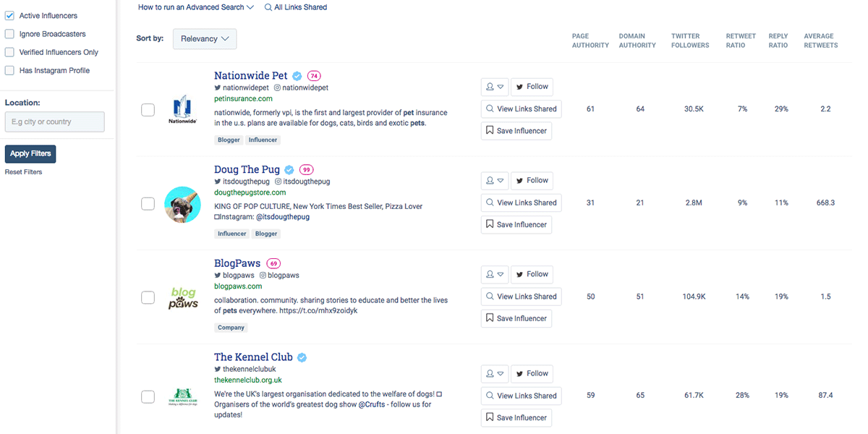The image size is (868, 434).
Task: Click the magnifier icon on BlogPaws' View Links Shared
Action: (490, 296)
